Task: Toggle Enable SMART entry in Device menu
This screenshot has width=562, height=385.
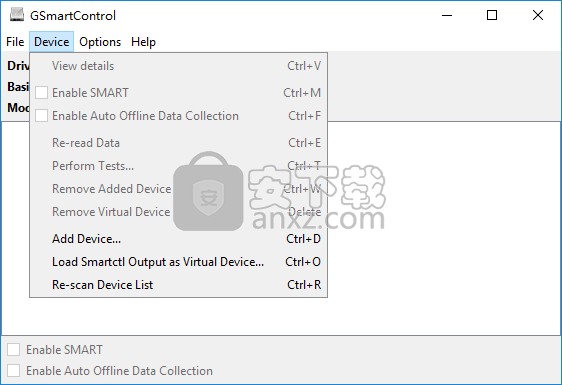Action: coord(178,93)
